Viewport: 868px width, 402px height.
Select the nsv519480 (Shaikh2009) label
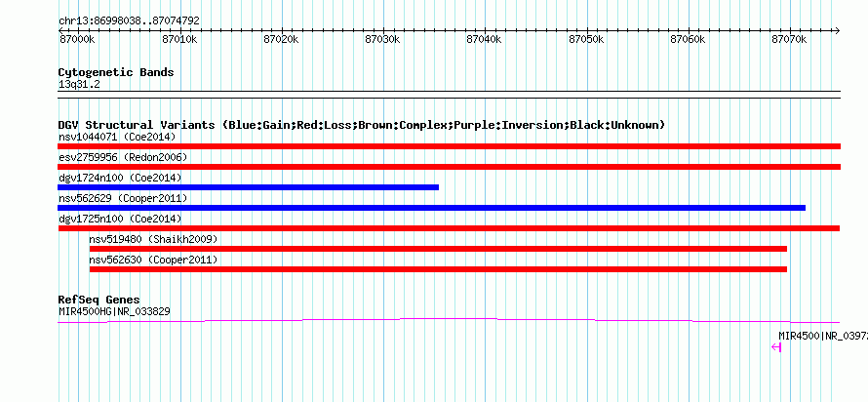[153, 239]
